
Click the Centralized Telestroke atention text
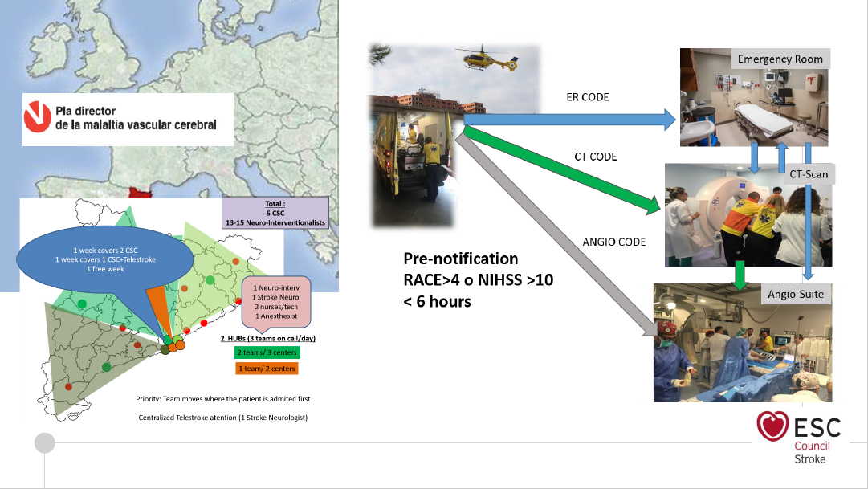[x=223, y=418]
